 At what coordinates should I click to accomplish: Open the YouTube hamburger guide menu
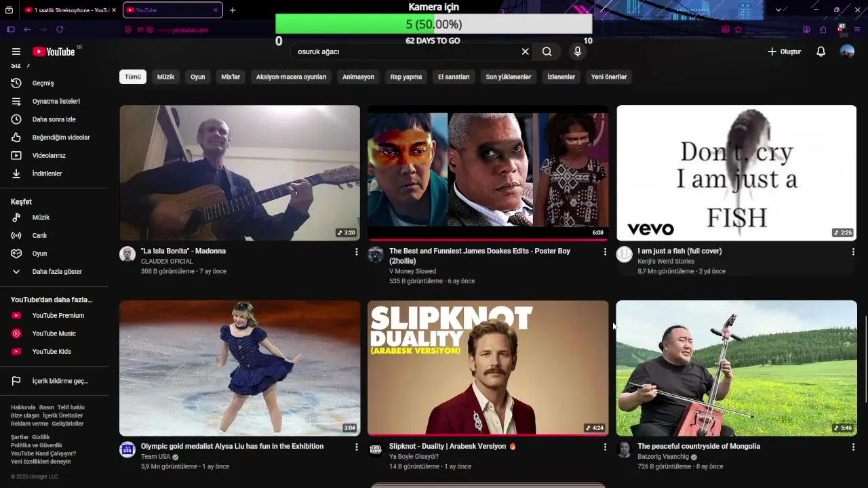coord(16,52)
